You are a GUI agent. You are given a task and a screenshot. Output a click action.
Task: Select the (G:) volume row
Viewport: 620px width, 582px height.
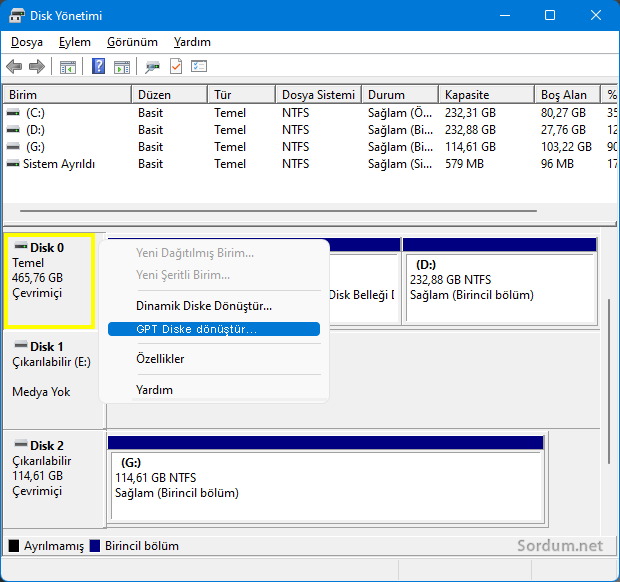[310, 147]
